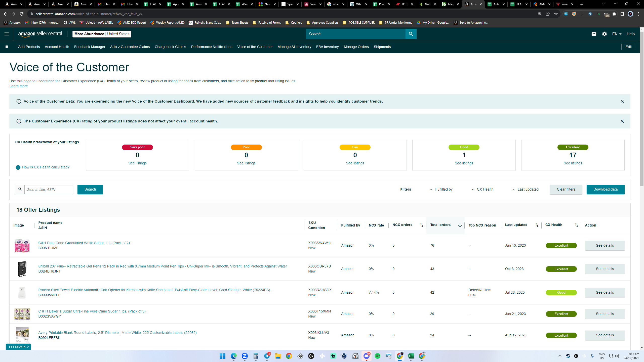
Task: Open the Windows Start menu
Action: pyautogui.click(x=222, y=356)
